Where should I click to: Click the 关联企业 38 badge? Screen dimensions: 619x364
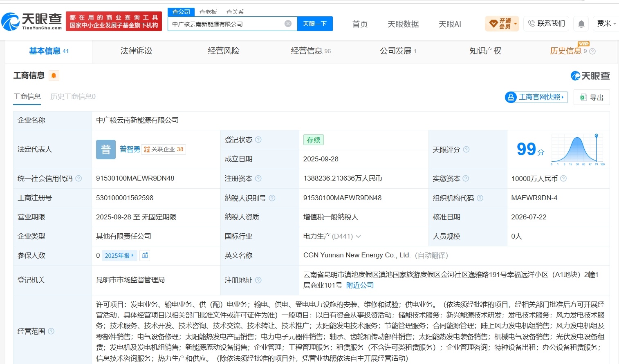164,150
